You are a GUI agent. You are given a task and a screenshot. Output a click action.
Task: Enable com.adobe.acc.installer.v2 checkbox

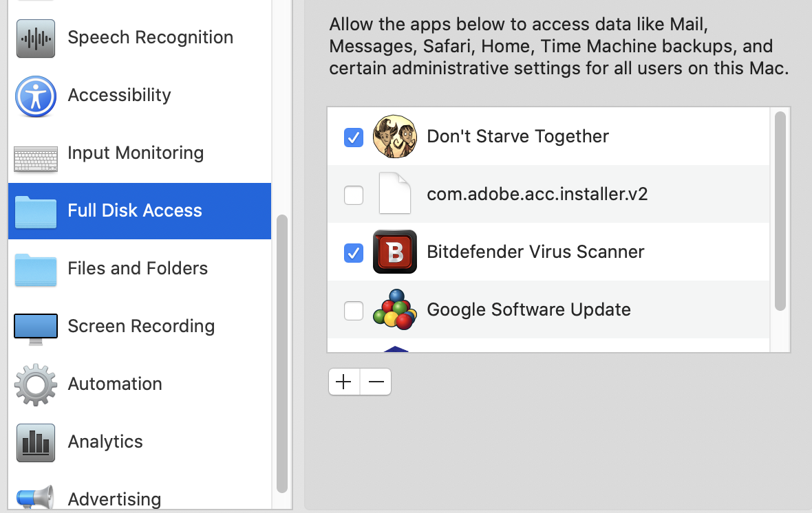354,195
